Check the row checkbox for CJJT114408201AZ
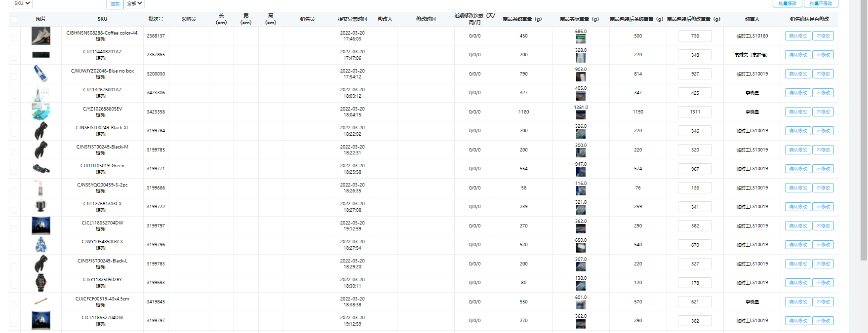This screenshot has width=868, height=333. pyautogui.click(x=14, y=57)
